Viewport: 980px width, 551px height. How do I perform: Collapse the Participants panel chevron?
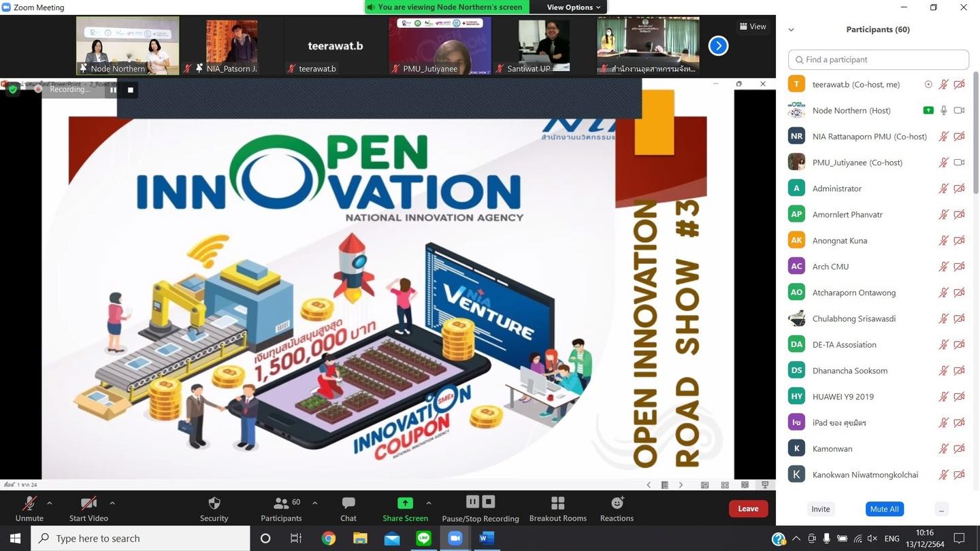click(791, 30)
